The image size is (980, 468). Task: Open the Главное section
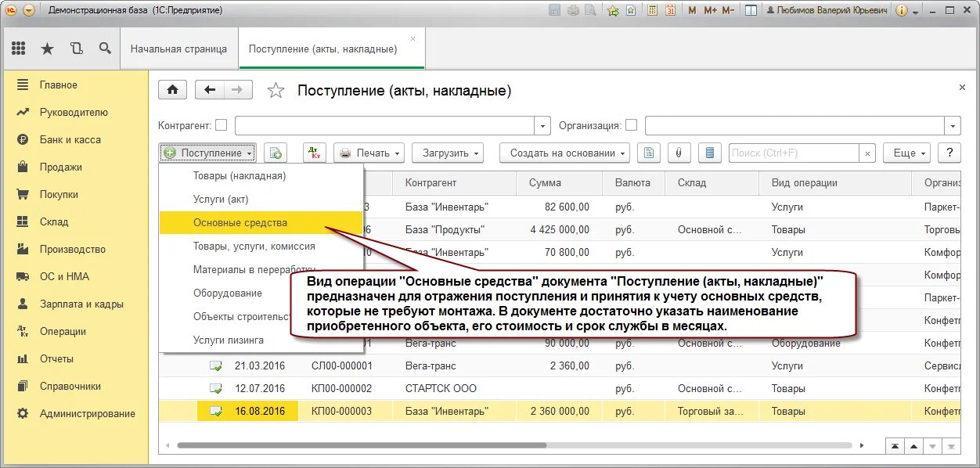[x=74, y=85]
